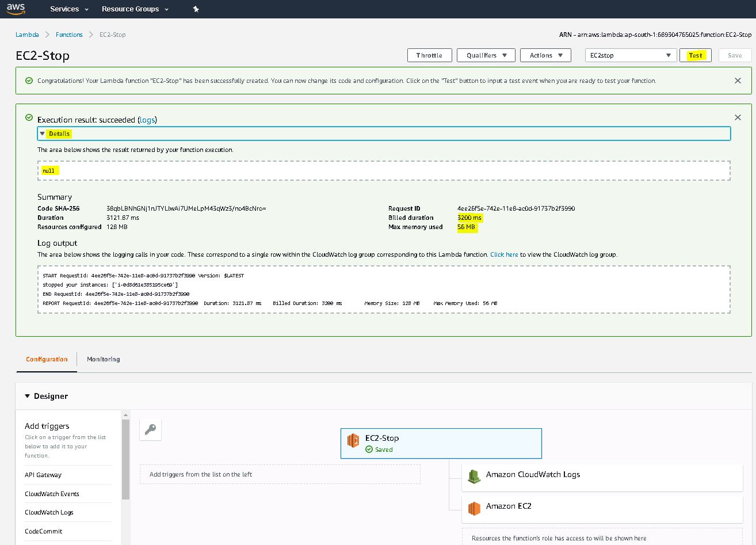Select the Configuration tab
Screen dimensions: 756x545
pyautogui.click(x=47, y=359)
